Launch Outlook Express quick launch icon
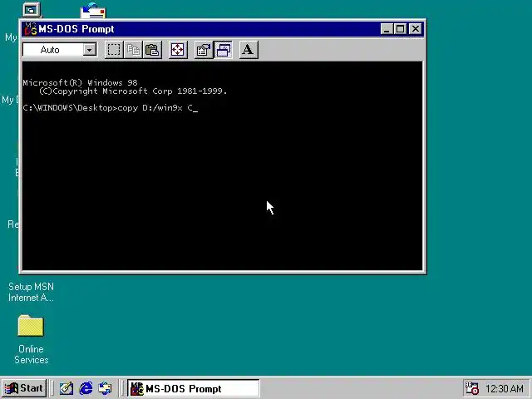This screenshot has width=532, height=399. coord(105,388)
